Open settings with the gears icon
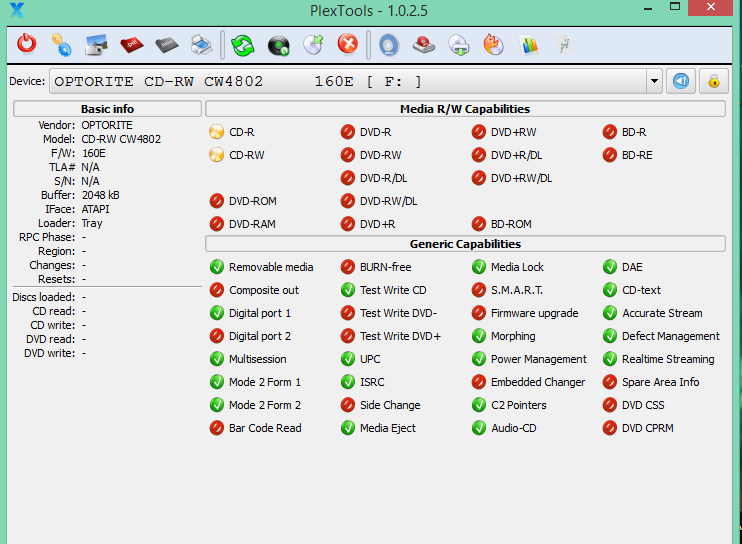This screenshot has height=544, width=742. (62, 45)
